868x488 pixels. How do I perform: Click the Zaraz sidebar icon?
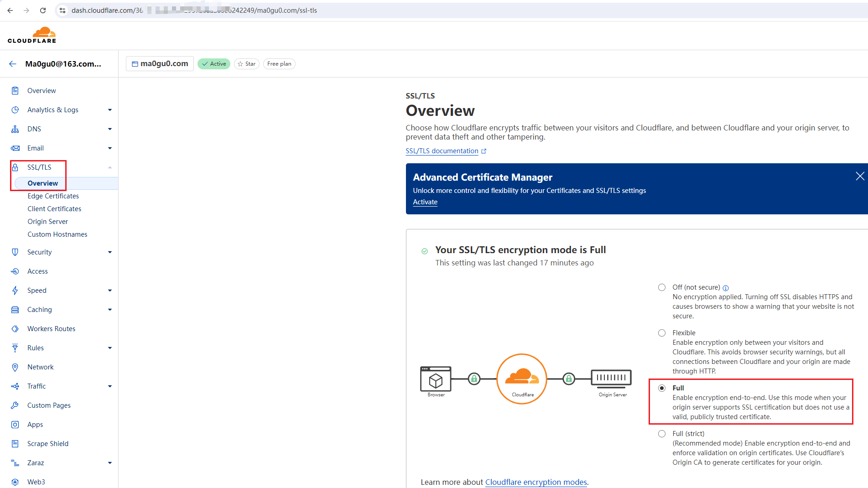pyautogui.click(x=15, y=463)
